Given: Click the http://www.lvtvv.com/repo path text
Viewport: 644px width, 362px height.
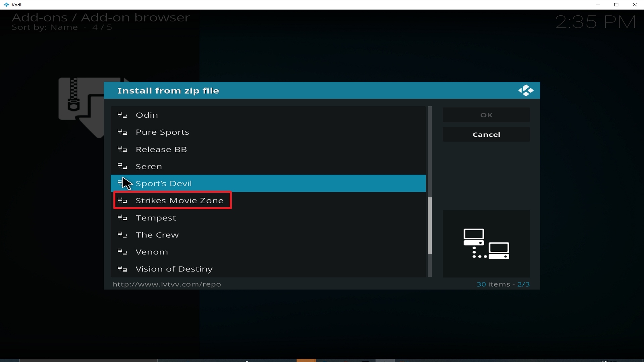Looking at the screenshot, I should (166, 284).
